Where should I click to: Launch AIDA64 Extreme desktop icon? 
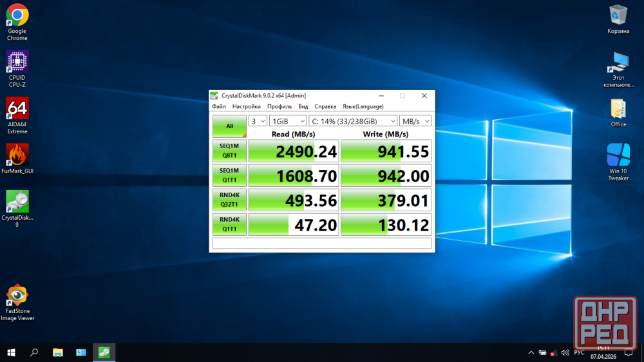tap(17, 109)
